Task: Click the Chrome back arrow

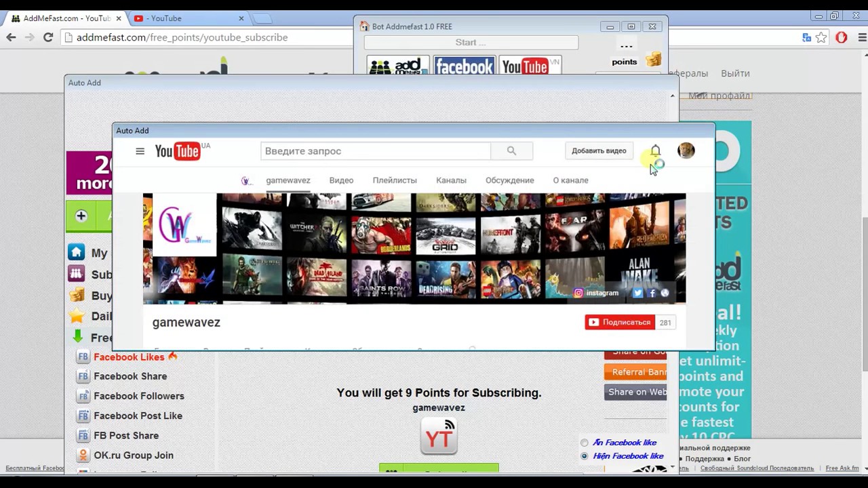Action: coord(11,37)
